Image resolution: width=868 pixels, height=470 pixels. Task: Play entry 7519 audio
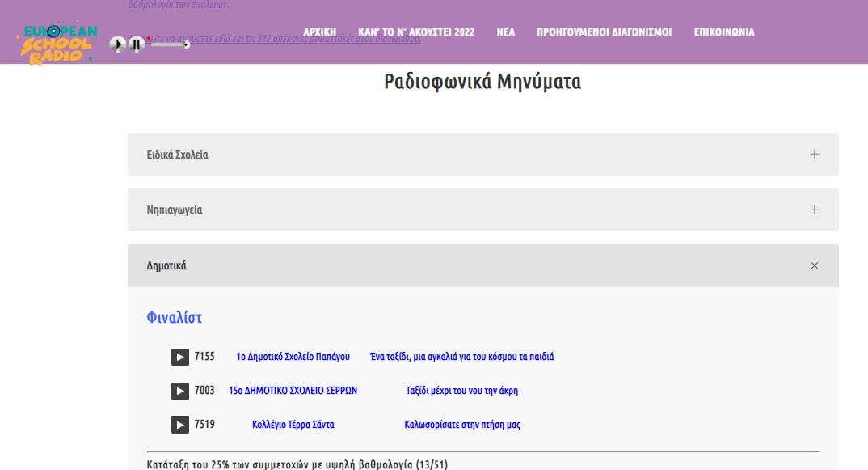coord(179,425)
